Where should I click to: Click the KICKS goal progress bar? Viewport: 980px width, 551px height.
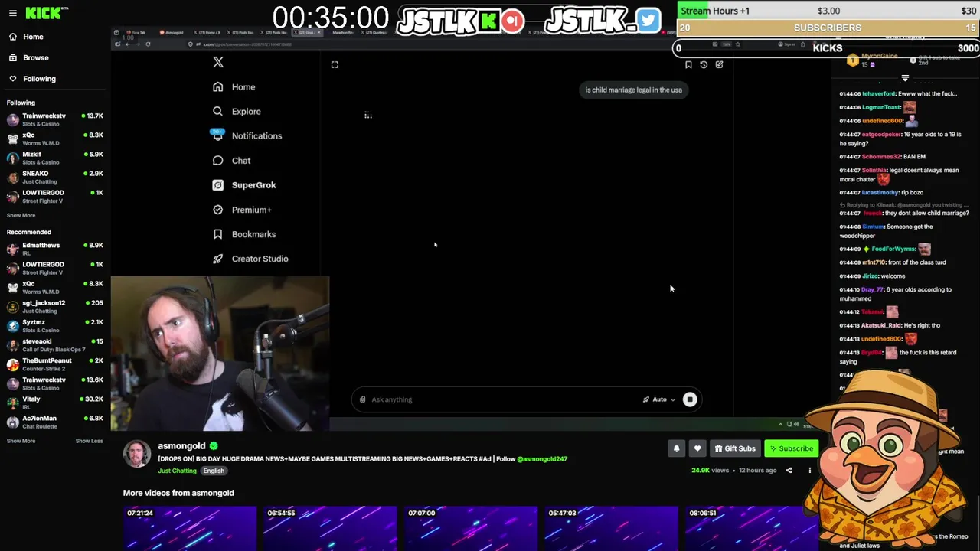tap(828, 47)
